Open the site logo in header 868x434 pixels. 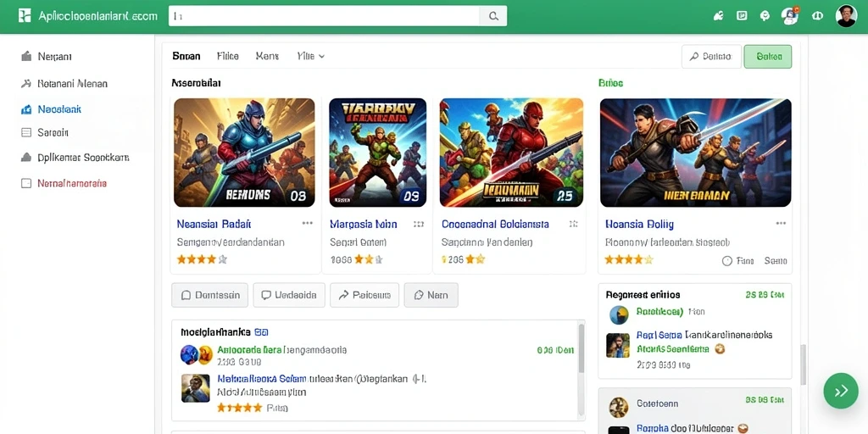tap(25, 16)
